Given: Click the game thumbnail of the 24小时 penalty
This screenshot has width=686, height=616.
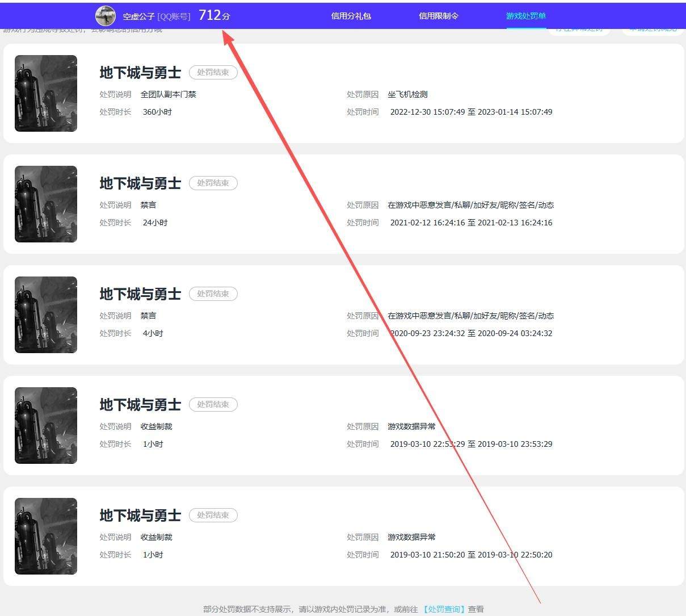Looking at the screenshot, I should pos(46,204).
